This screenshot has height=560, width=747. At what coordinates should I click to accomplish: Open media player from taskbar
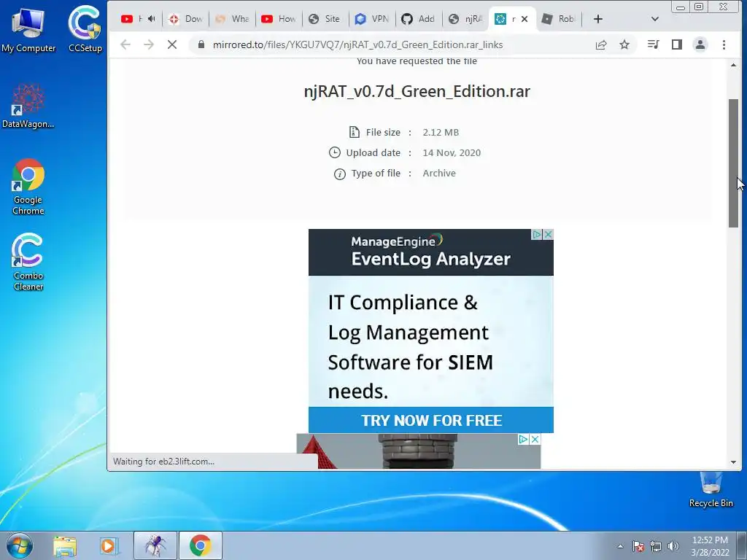pyautogui.click(x=108, y=545)
